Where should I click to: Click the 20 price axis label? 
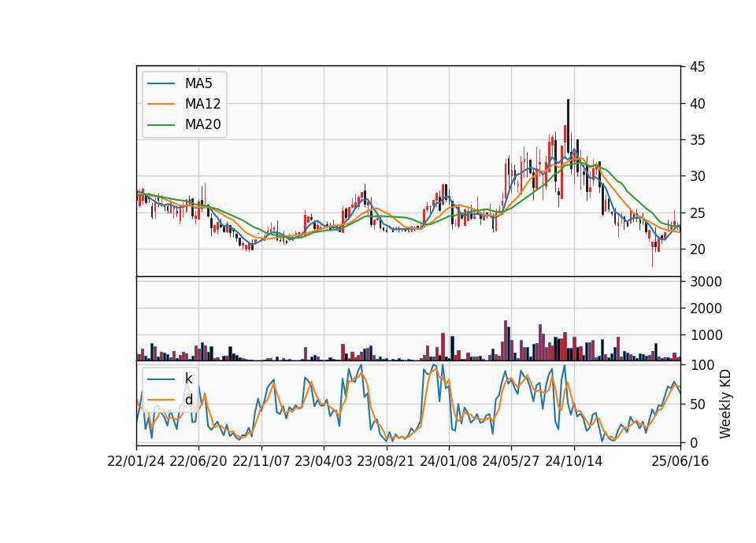697,249
